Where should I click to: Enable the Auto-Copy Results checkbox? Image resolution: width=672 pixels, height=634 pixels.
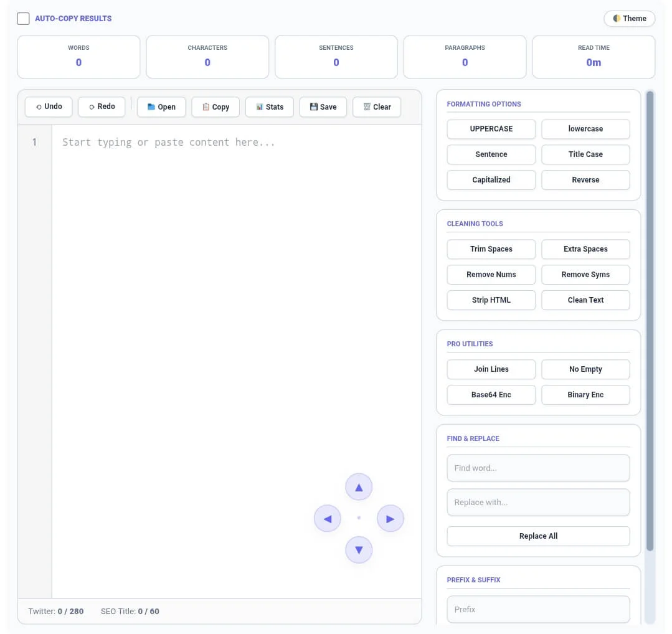pyautogui.click(x=23, y=19)
